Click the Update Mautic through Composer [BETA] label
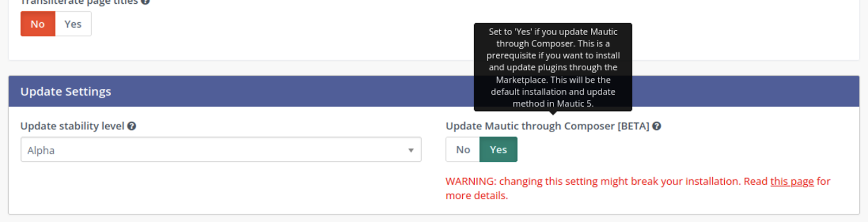 [547, 126]
